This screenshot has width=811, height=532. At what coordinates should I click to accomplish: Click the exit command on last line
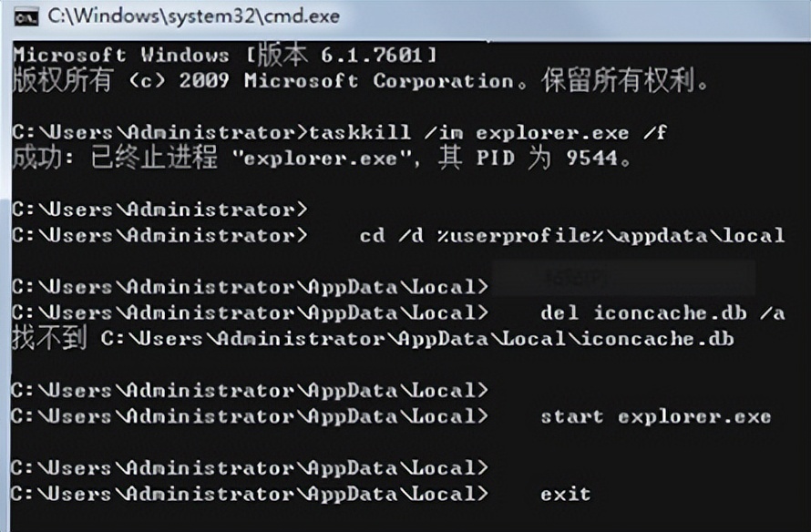click(x=565, y=495)
